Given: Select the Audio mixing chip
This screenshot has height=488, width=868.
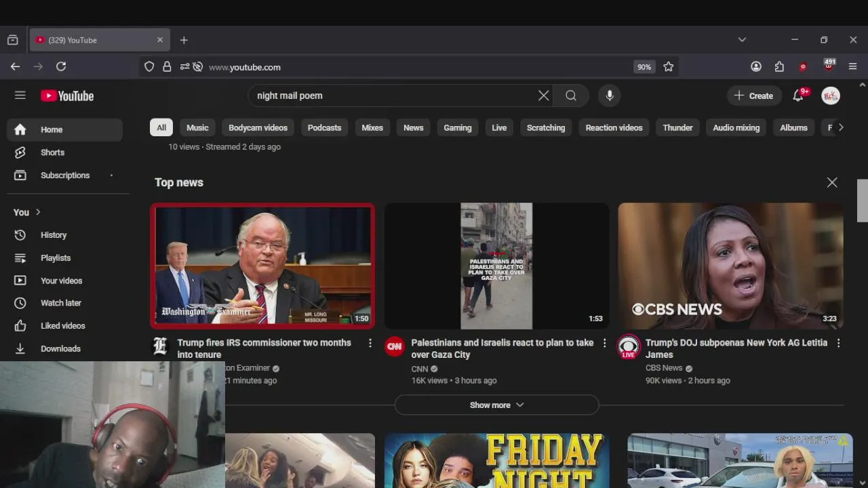Looking at the screenshot, I should click(736, 127).
